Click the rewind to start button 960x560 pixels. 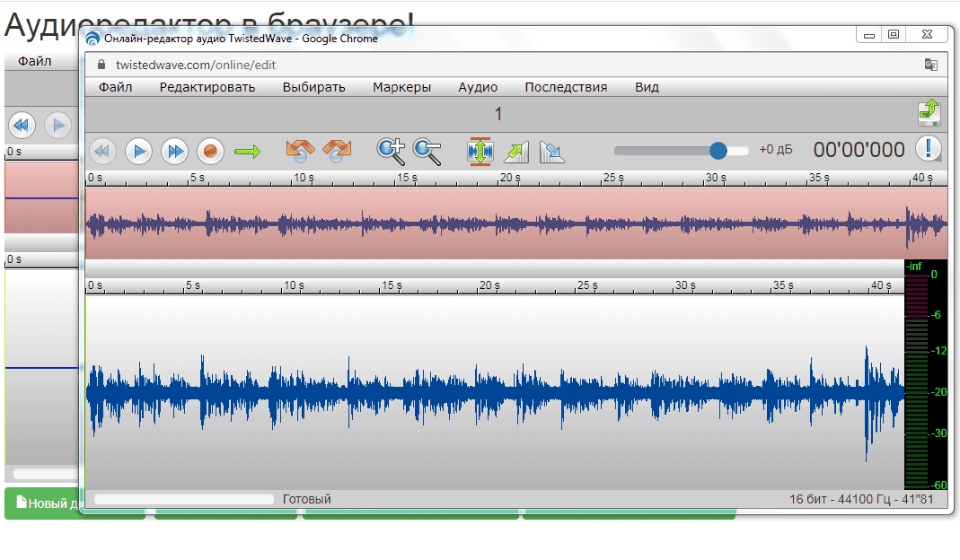tap(101, 151)
